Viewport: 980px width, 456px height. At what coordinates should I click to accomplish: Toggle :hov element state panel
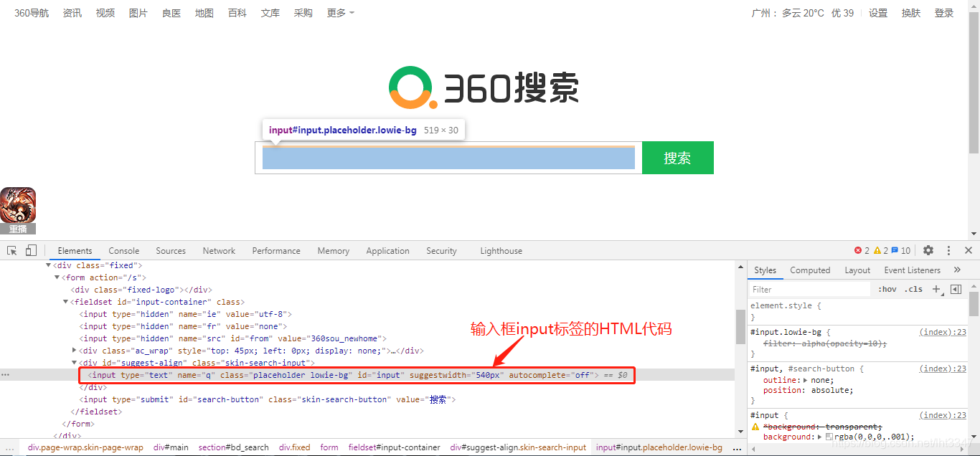tap(887, 289)
